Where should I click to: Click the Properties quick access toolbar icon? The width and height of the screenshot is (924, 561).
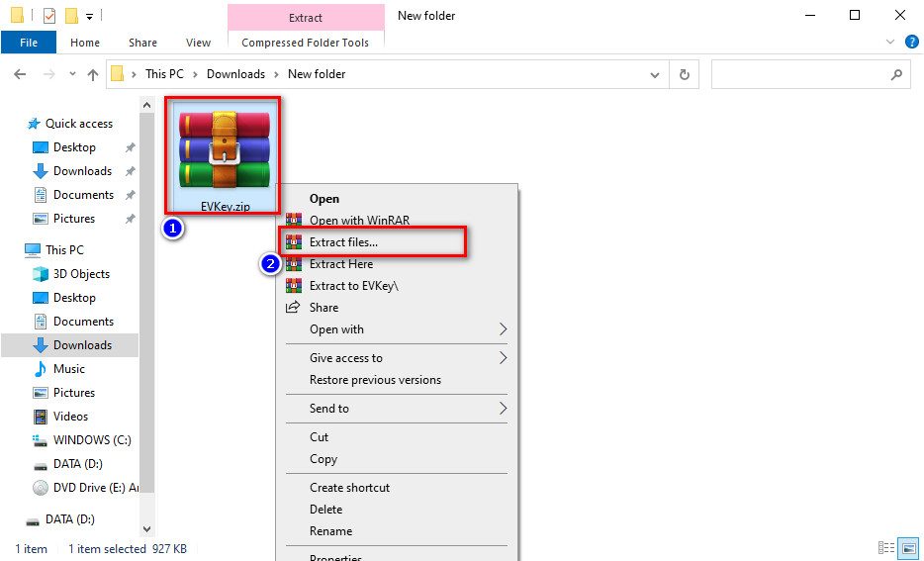49,15
